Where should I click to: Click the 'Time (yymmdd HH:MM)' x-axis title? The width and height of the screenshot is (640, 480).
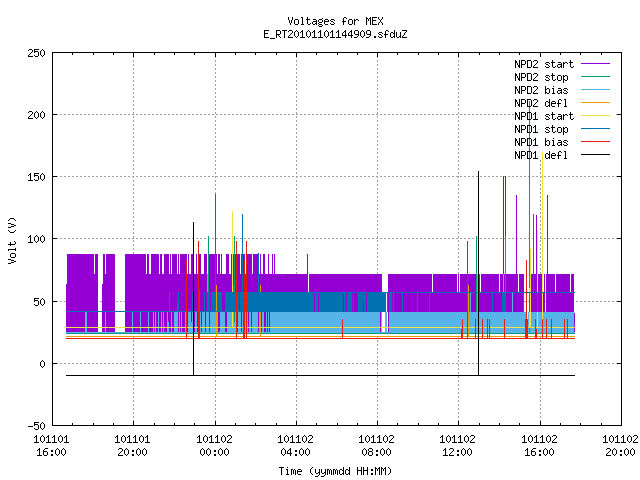tap(335, 471)
